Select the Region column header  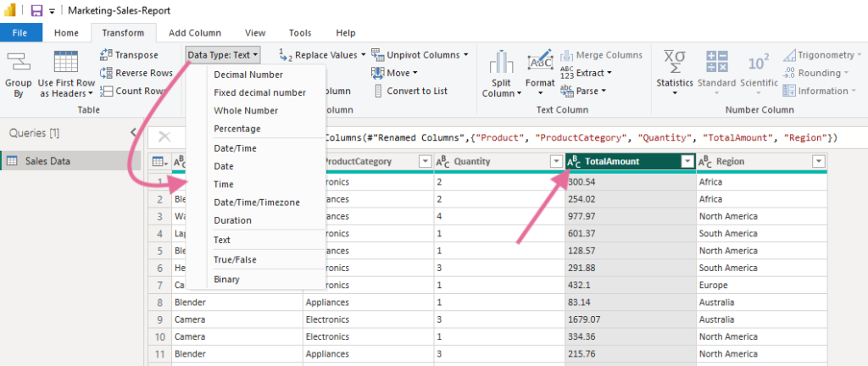pyautogui.click(x=762, y=162)
